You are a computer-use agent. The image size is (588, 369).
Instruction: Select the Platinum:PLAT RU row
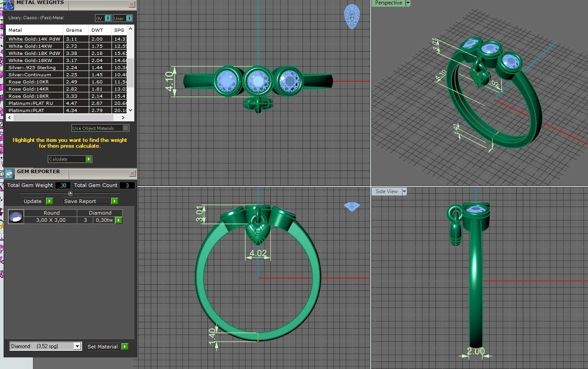pos(67,103)
